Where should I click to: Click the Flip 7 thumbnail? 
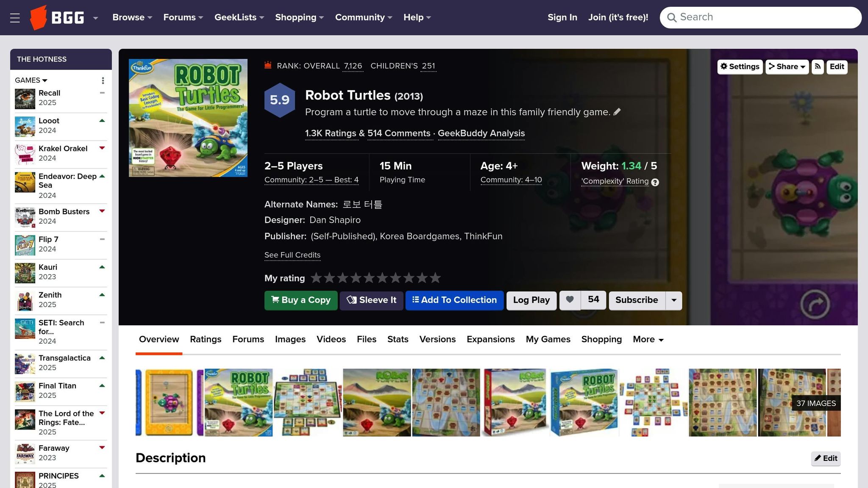point(25,245)
